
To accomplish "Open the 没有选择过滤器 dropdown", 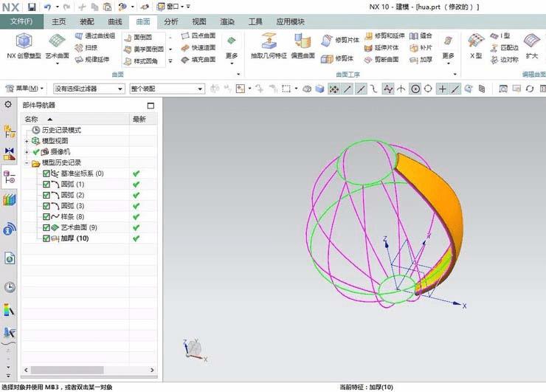I will pos(89,89).
